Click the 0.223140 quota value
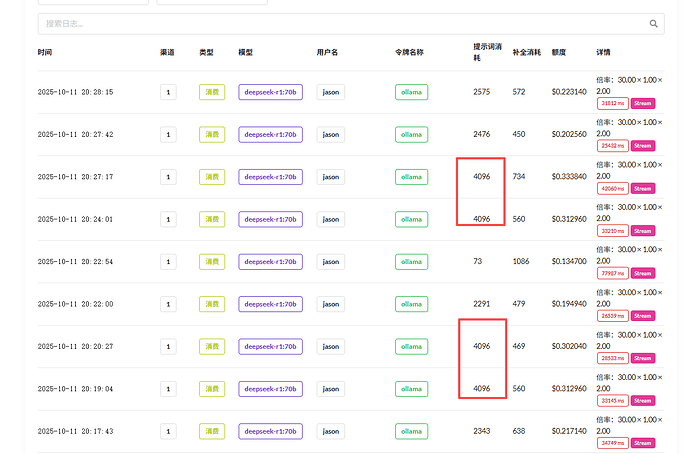Screen dimensions: 690x454 pyautogui.click(x=569, y=92)
